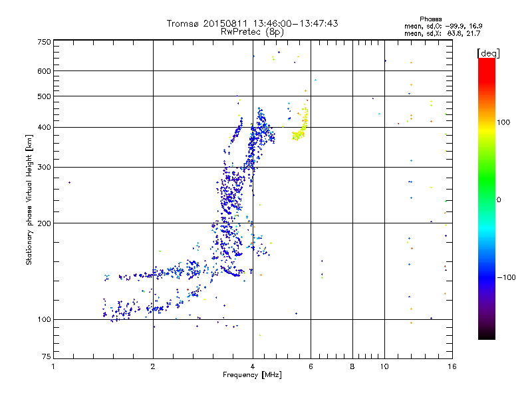Click the colorbar label '-100'
The width and height of the screenshot is (532, 399).
[x=506, y=277]
